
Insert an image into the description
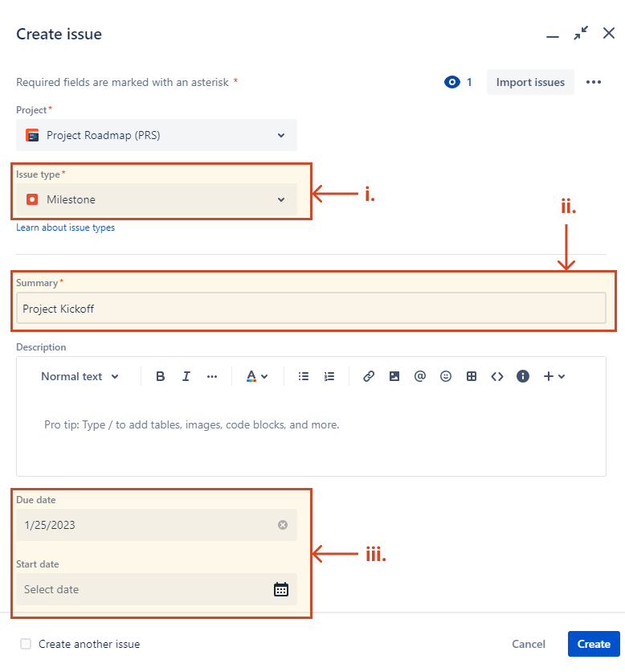[x=394, y=376]
